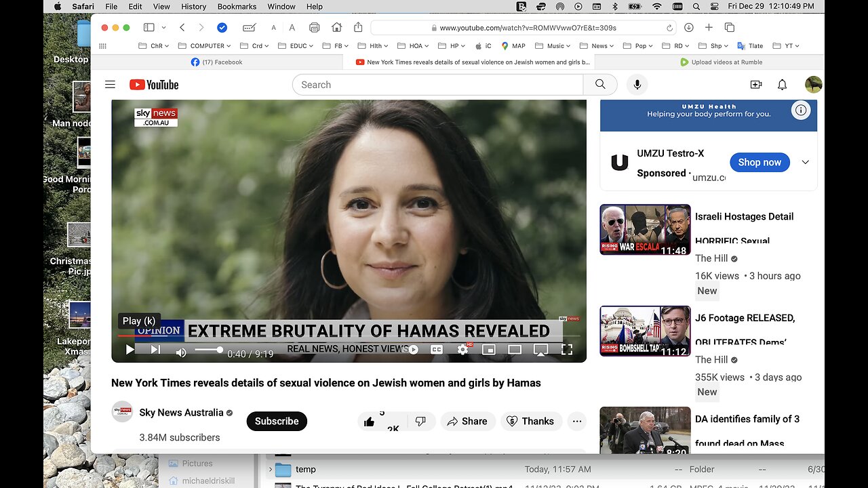Viewport: 868px width, 488px height.
Task: Expand the COMPUTER bookmarks folder
Action: point(204,46)
